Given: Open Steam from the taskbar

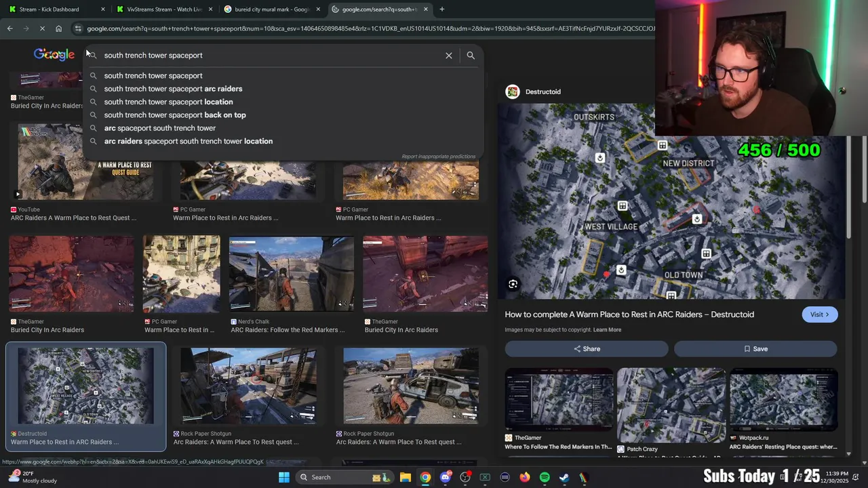Looking at the screenshot, I should click(x=564, y=477).
